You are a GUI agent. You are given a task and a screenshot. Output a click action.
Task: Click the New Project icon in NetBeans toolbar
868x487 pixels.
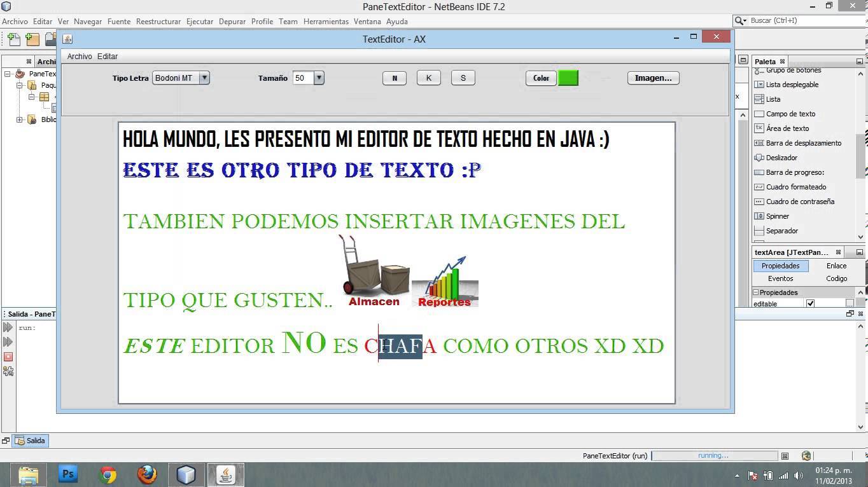coord(32,39)
